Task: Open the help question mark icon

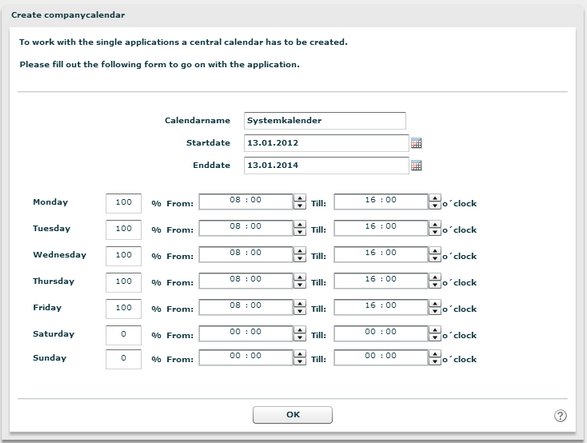Action: tap(560, 415)
